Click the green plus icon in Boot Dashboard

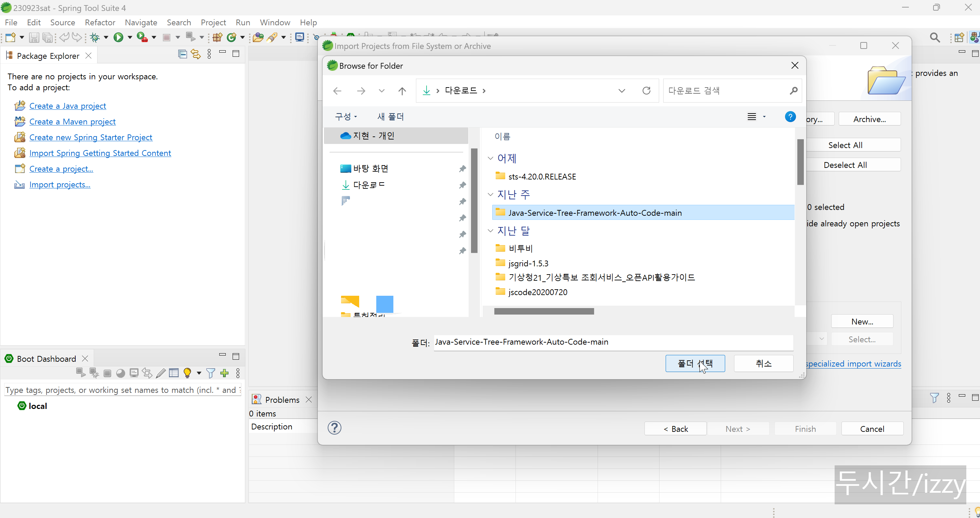click(x=224, y=373)
